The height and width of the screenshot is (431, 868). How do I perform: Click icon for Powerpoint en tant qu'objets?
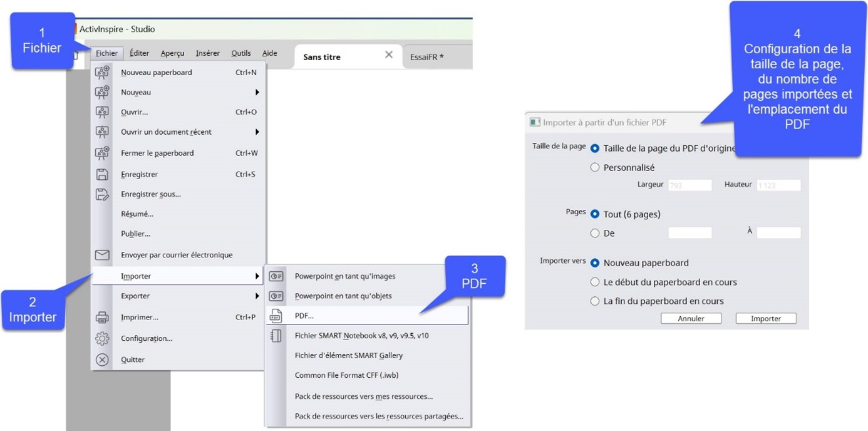point(276,296)
